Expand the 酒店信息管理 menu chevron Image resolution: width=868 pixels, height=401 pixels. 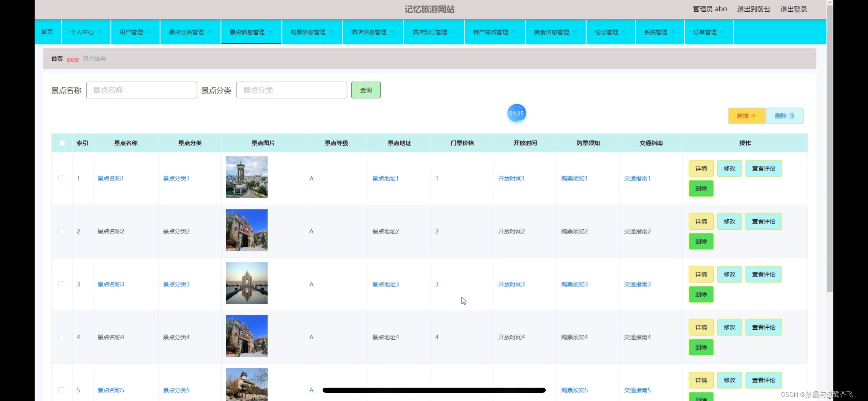(393, 32)
